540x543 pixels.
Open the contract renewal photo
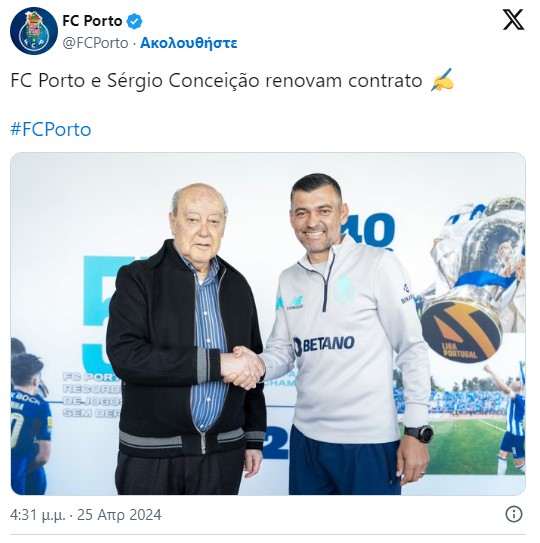click(268, 323)
